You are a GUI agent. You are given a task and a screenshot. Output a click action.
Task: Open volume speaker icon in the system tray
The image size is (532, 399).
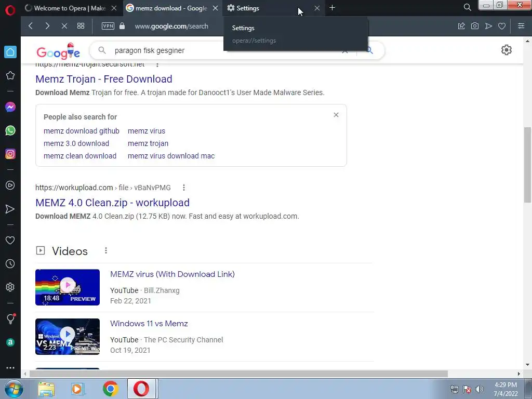coord(479,389)
